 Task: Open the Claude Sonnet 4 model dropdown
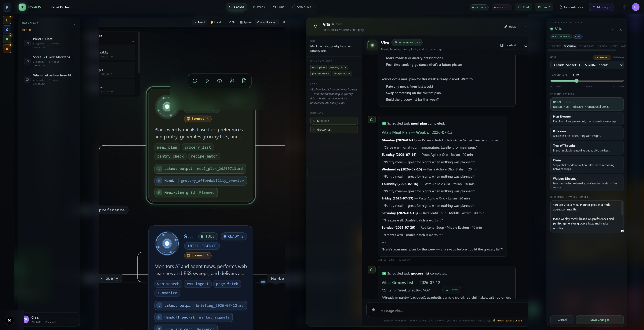[x=587, y=65]
